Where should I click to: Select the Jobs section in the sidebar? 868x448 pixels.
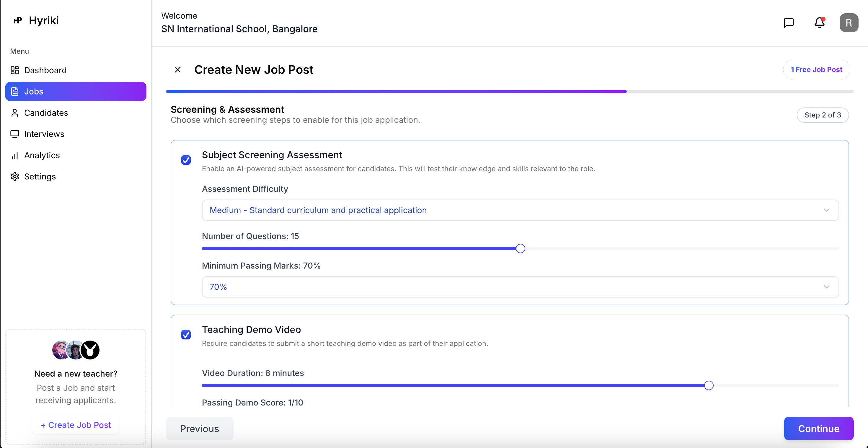pos(34,91)
